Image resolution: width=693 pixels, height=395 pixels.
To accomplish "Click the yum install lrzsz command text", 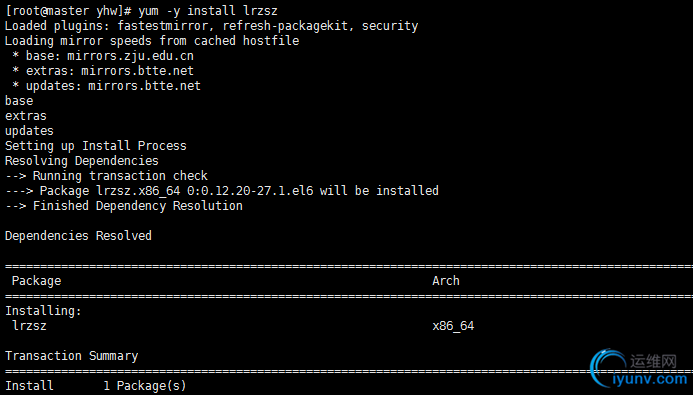I will tap(208, 11).
